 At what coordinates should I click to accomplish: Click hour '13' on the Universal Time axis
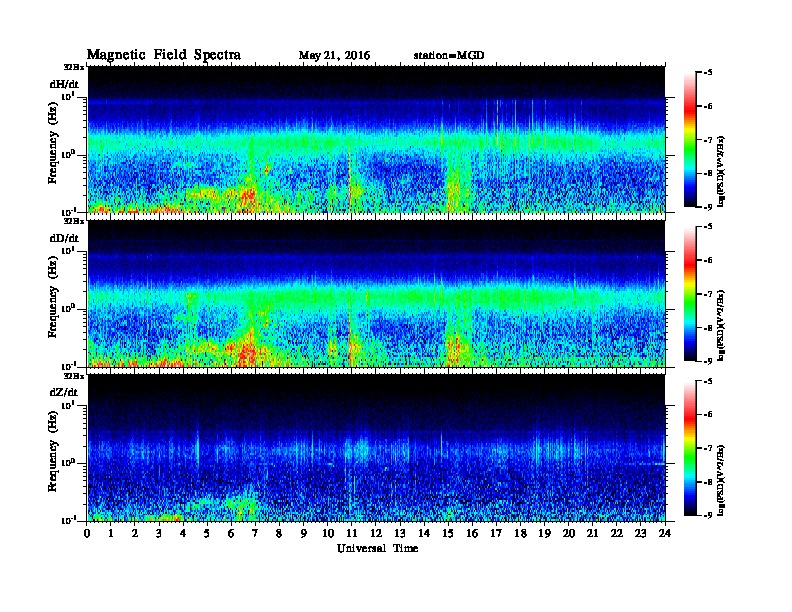click(400, 533)
